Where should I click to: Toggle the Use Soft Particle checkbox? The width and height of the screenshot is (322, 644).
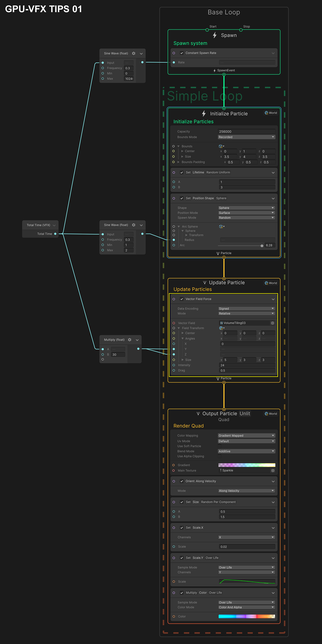(220, 446)
